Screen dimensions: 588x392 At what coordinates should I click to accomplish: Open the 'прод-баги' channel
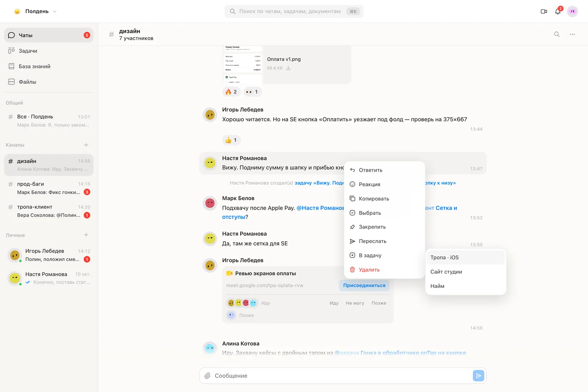click(x=49, y=188)
